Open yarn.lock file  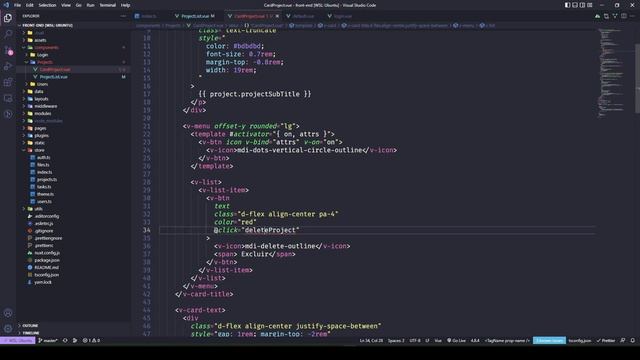pos(43,282)
